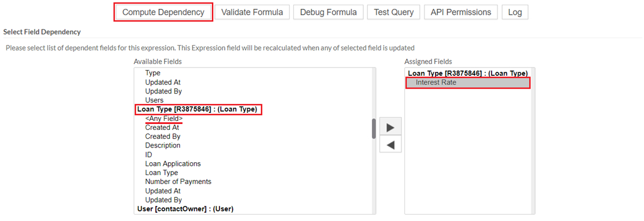Click the left arrow unassign button
The height and width of the screenshot is (221, 644).
click(x=390, y=145)
